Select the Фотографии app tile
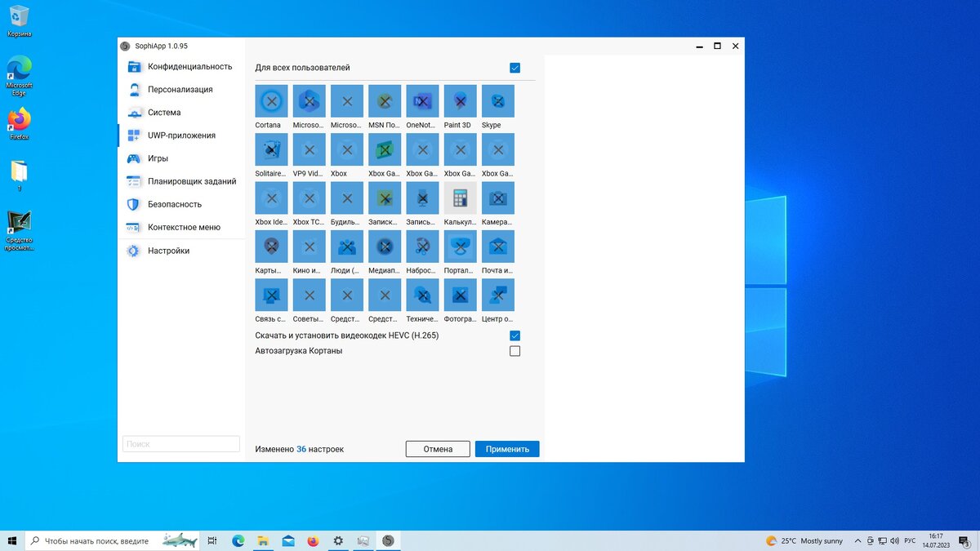The image size is (980, 551). [461, 295]
